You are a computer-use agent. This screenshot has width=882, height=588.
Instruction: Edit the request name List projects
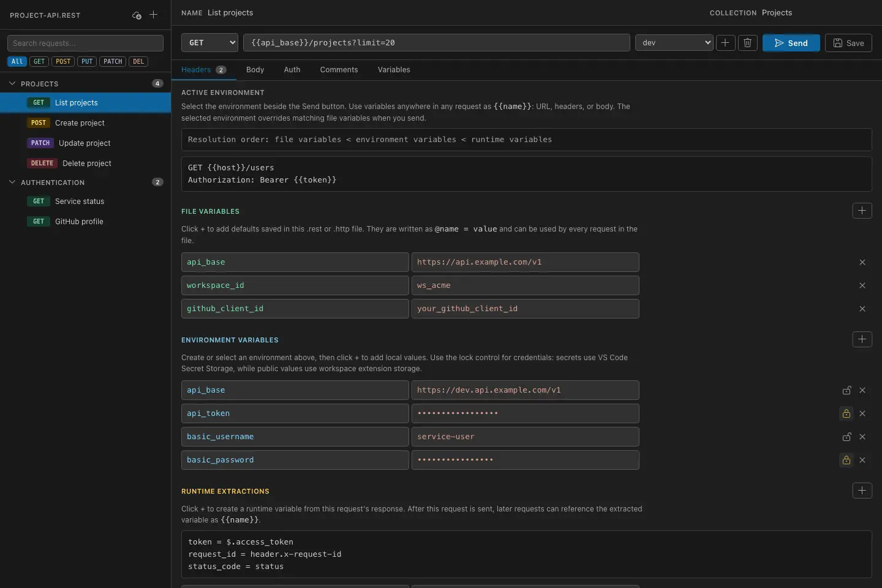[x=230, y=13]
